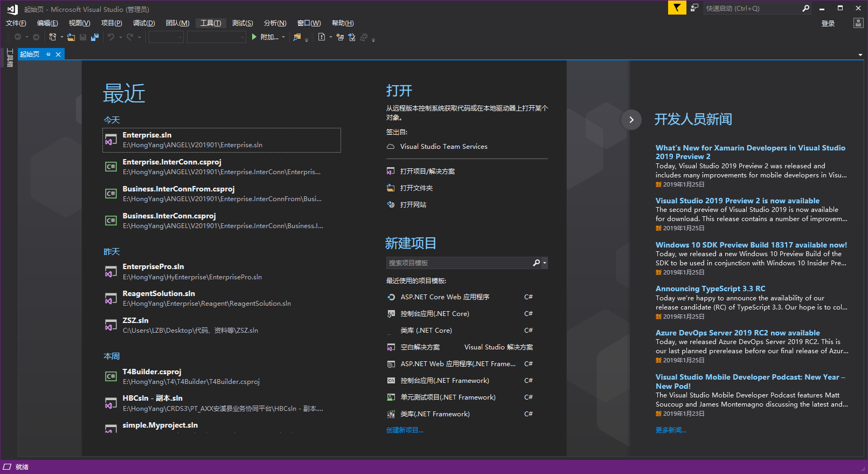Screen dimensions: 868x474
Task: Click the Redo toolbar icon
Action: 130,37
